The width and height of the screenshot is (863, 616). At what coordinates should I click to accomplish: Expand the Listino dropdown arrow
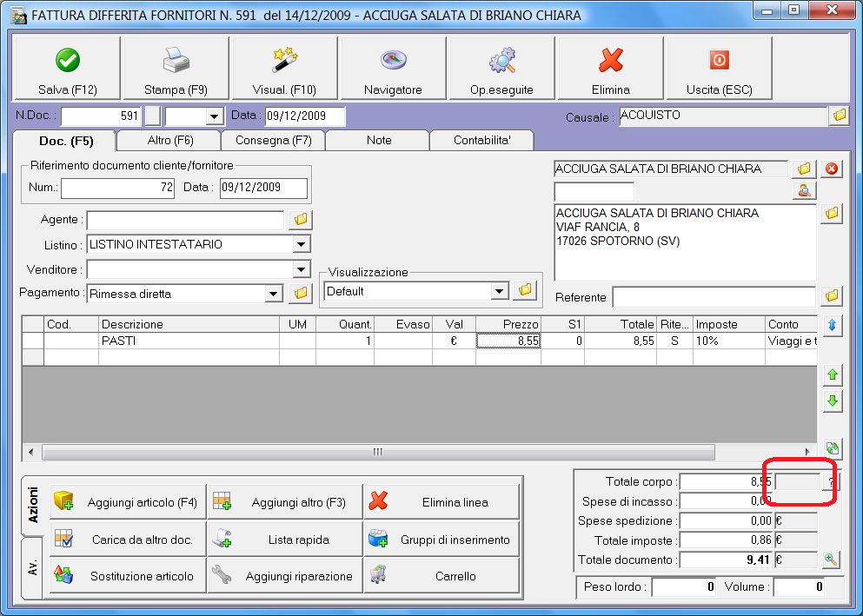301,244
